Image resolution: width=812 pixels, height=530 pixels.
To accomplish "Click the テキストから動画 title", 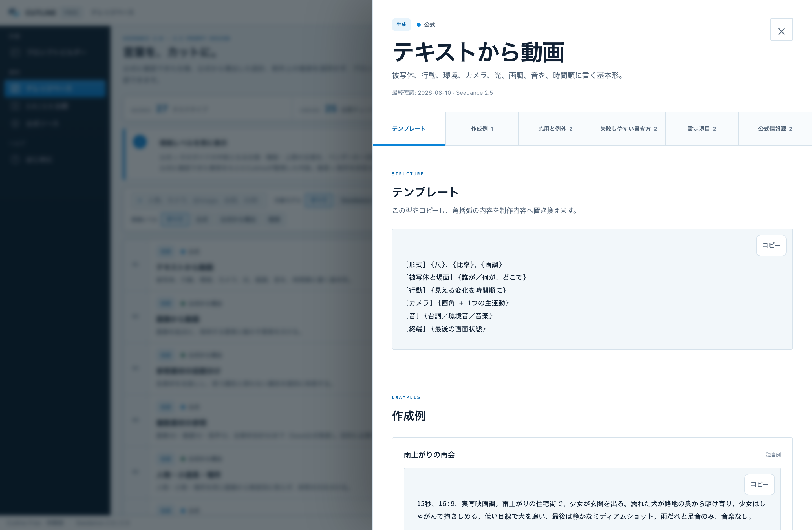I will (x=478, y=52).
